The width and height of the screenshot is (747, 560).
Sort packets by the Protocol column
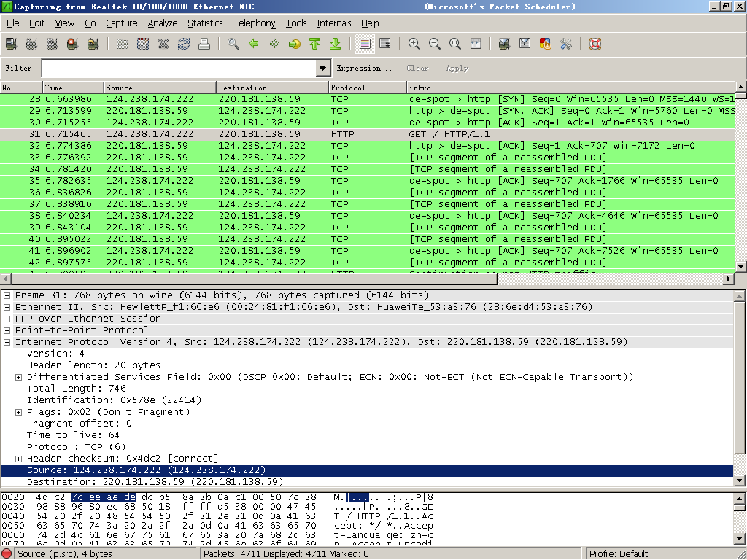pyautogui.click(x=368, y=87)
